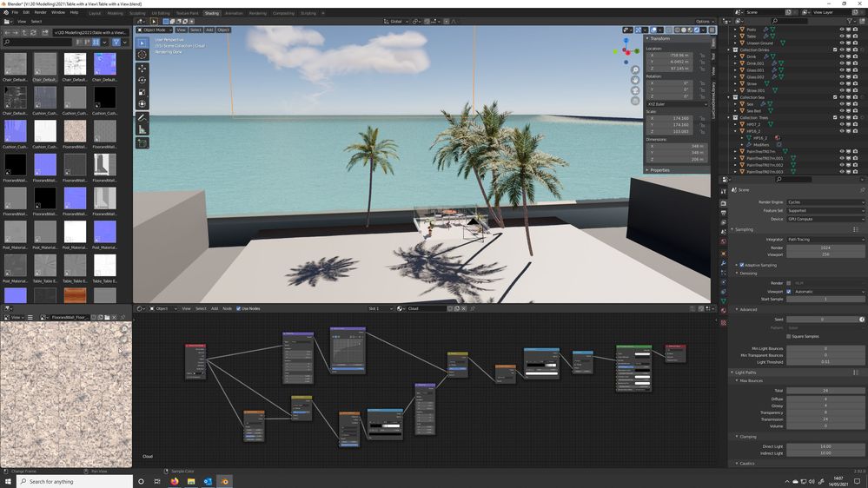
Task: Switch to the Modeling workspace tab
Action: tap(116, 13)
